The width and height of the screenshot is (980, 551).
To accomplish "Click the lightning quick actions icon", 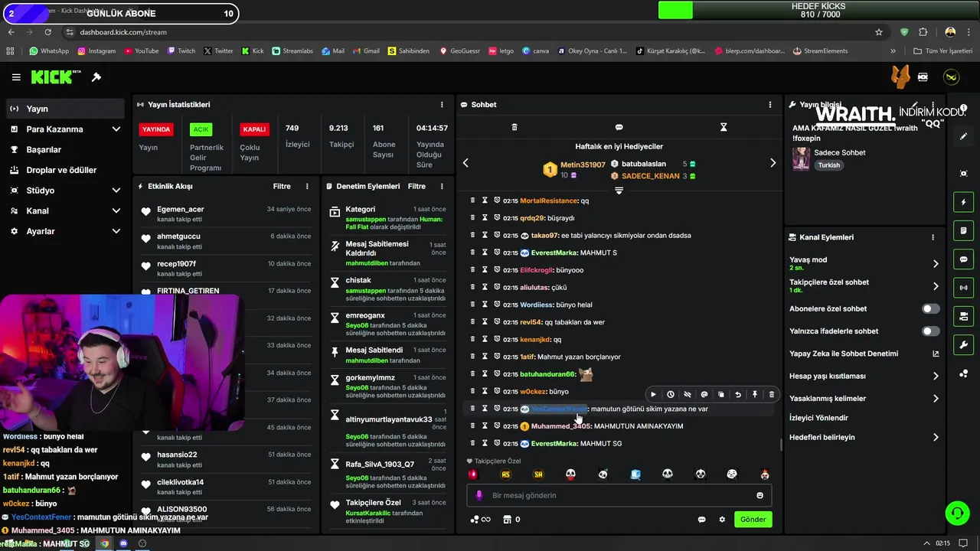I will [964, 202].
